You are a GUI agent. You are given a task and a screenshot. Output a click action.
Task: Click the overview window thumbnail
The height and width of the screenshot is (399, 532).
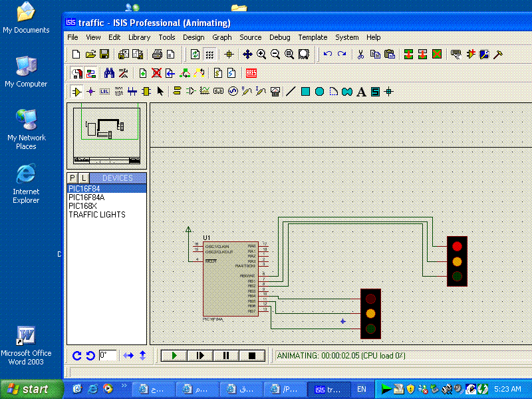(x=106, y=136)
